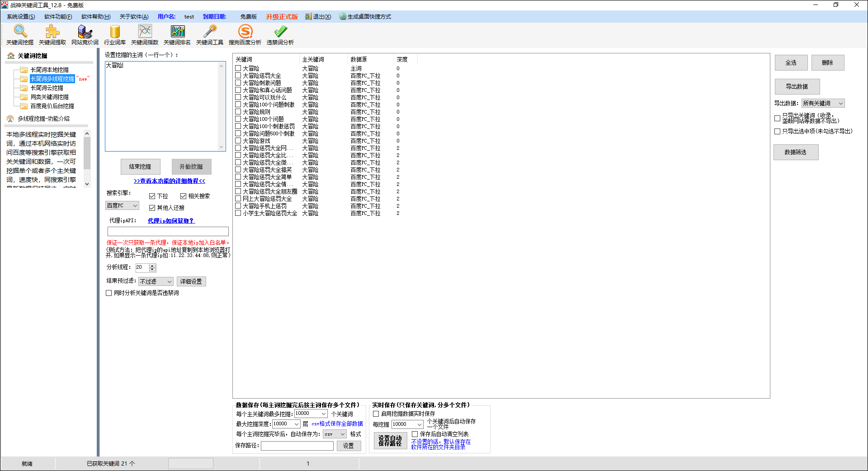Click the app icon in the title bar
Image resolution: width=868 pixels, height=471 pixels.
tap(5, 5)
